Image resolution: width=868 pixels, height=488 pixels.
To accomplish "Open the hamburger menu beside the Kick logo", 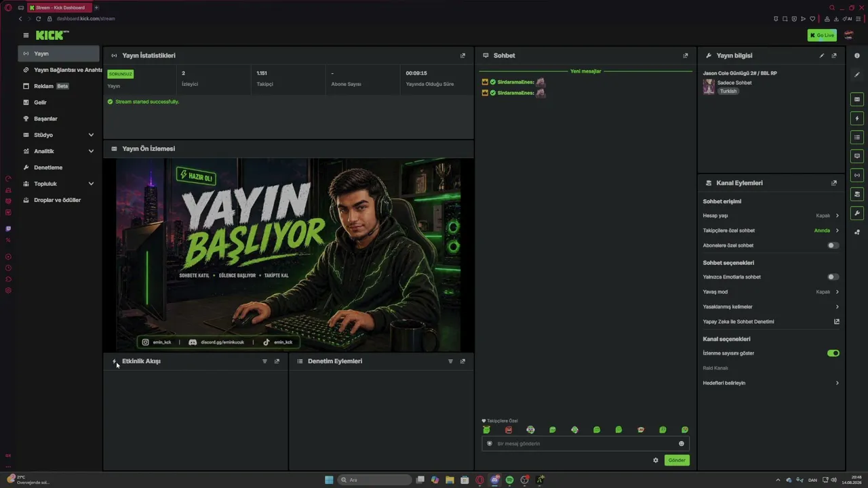I will coord(26,35).
